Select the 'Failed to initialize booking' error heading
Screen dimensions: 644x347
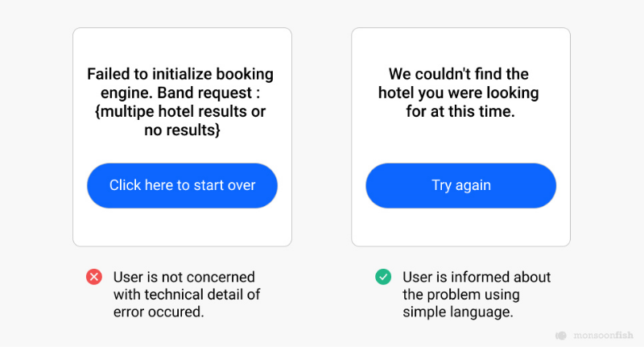click(180, 74)
